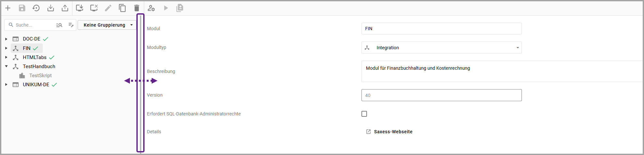Image resolution: width=644 pixels, height=155 pixels.
Task: Open user settings gear icon
Action: pos(151,8)
